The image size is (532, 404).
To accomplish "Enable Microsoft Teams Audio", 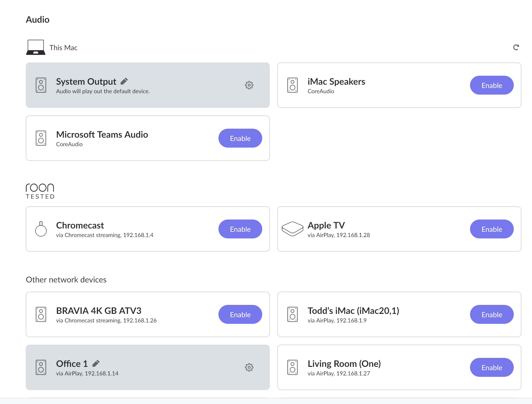I will [240, 138].
